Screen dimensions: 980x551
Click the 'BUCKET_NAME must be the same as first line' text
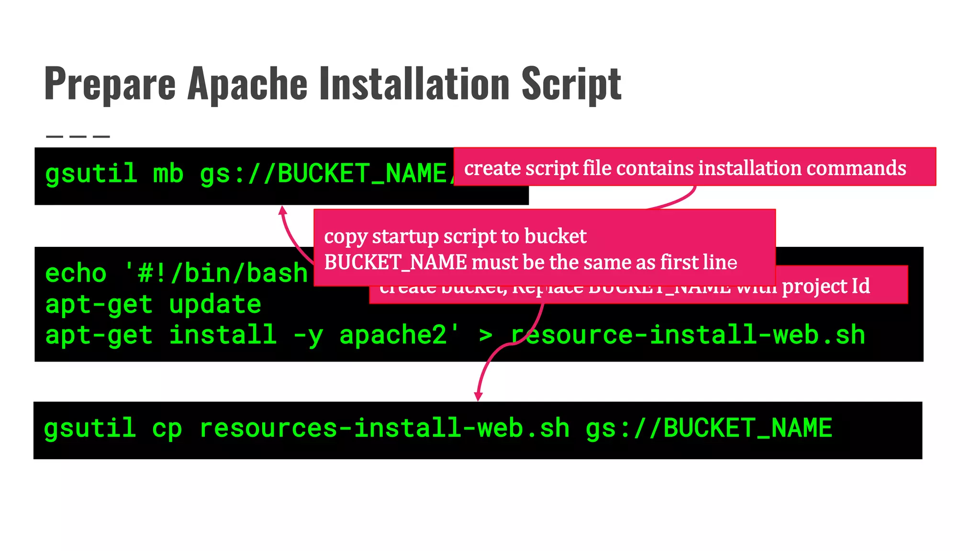531,263
